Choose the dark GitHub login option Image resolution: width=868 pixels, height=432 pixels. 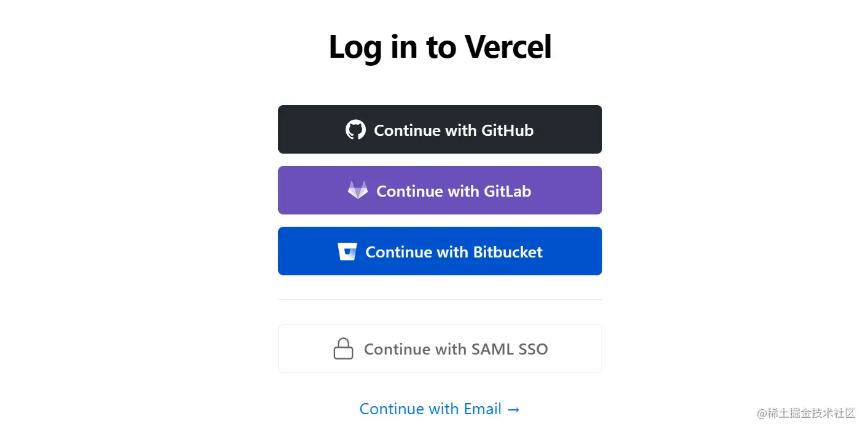[440, 130]
